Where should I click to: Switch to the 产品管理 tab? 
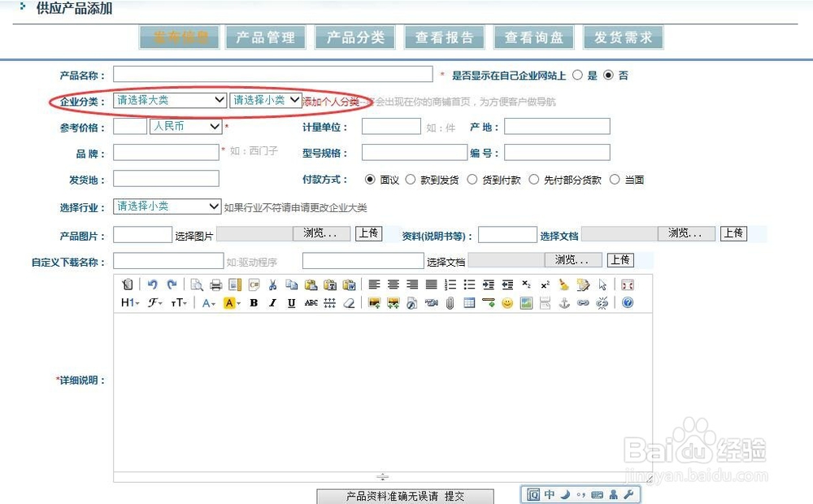coord(265,37)
